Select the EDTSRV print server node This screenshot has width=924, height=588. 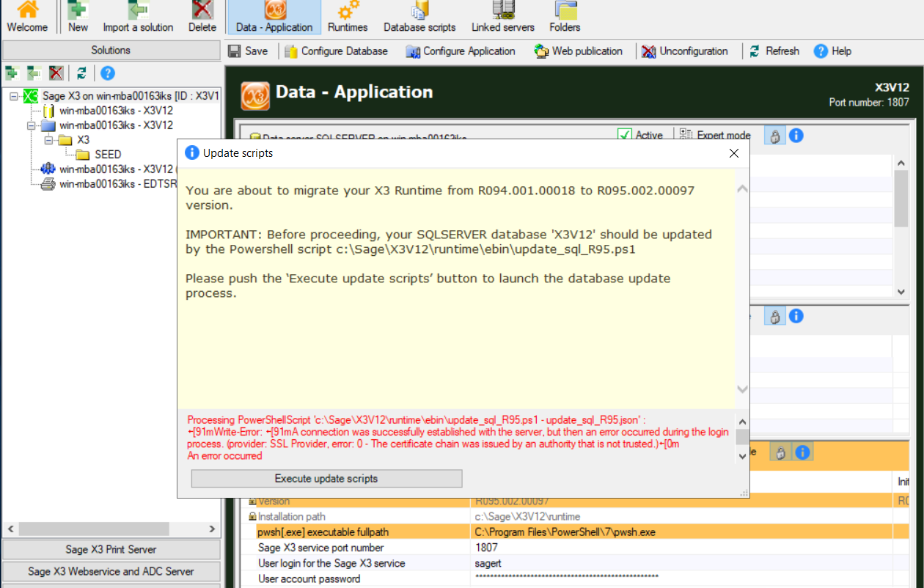(117, 184)
